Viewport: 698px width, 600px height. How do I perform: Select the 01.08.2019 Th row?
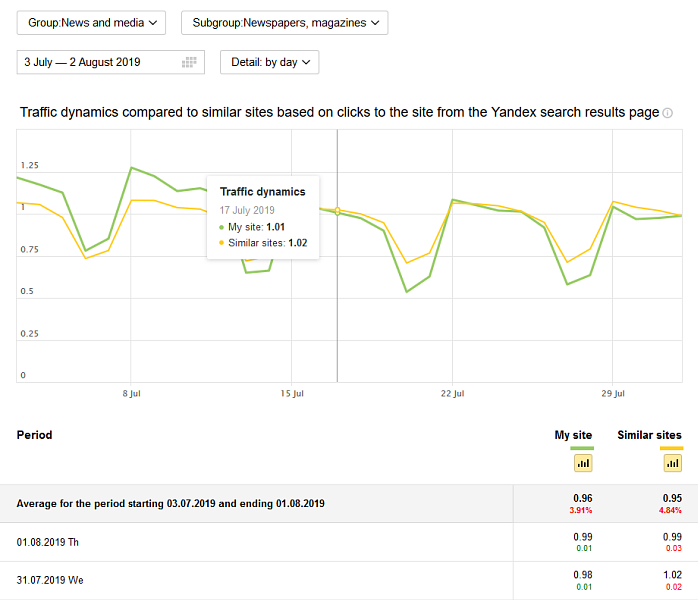[349, 542]
